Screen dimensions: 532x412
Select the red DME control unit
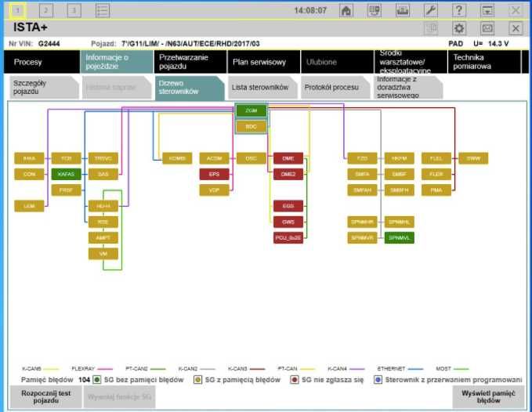(x=288, y=158)
